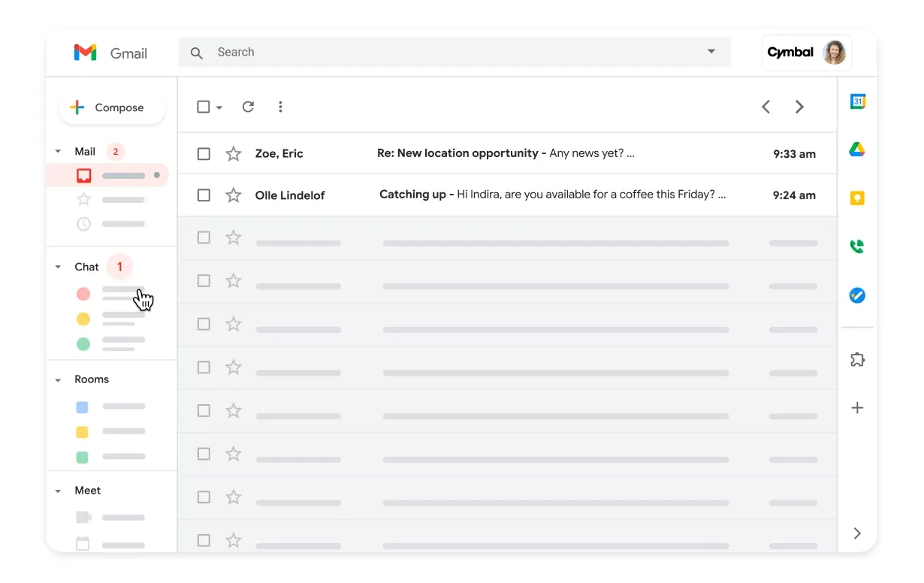Viewport: 924px width, 583px height.
Task: Click the Compose button
Action: tap(112, 107)
